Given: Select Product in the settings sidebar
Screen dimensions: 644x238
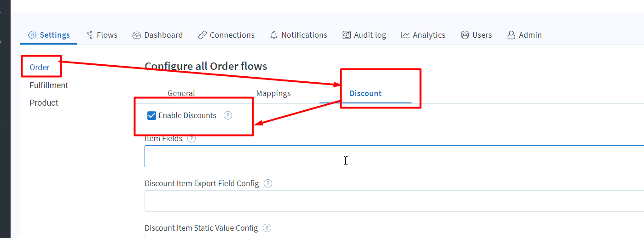Looking at the screenshot, I should 44,103.
